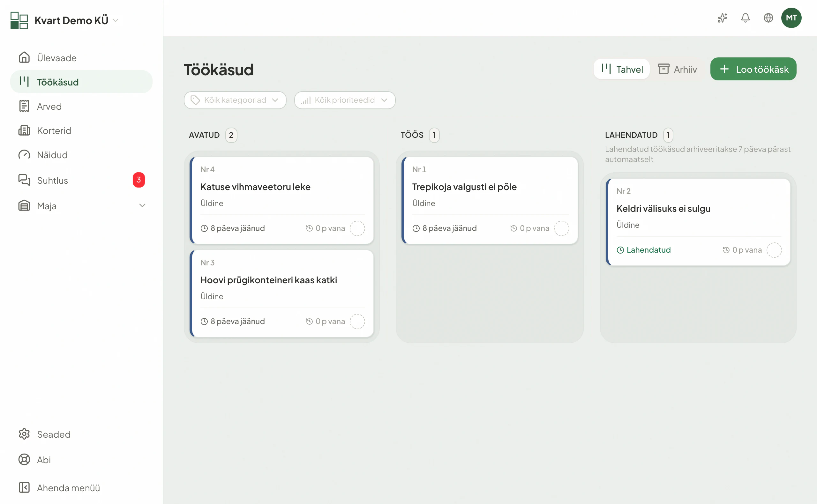Image resolution: width=817 pixels, height=504 pixels.
Task: Click the Abi lifebuoy icon
Action: click(24, 460)
